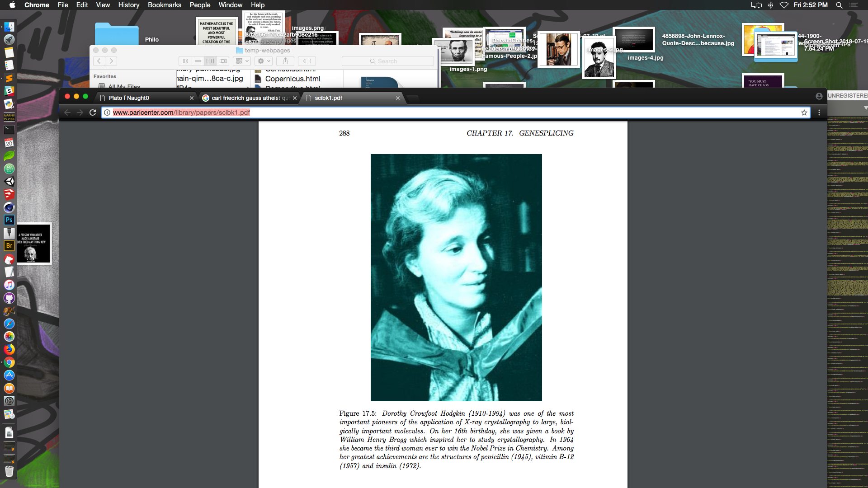Open the Edit menu

[82, 5]
